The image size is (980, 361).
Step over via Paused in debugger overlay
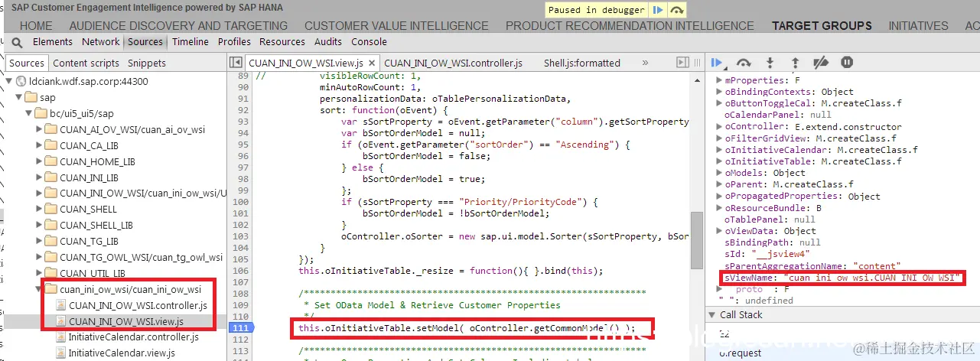(676, 10)
